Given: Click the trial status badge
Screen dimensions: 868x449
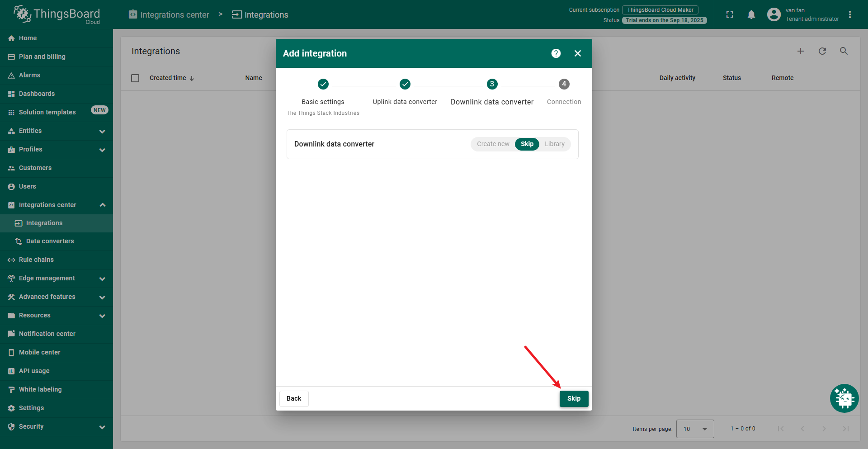Looking at the screenshot, I should (665, 20).
